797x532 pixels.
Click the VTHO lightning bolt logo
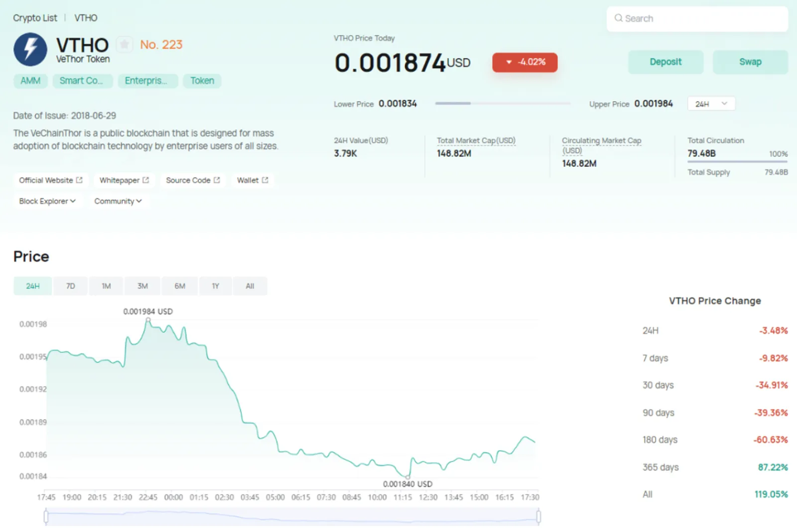tap(30, 50)
